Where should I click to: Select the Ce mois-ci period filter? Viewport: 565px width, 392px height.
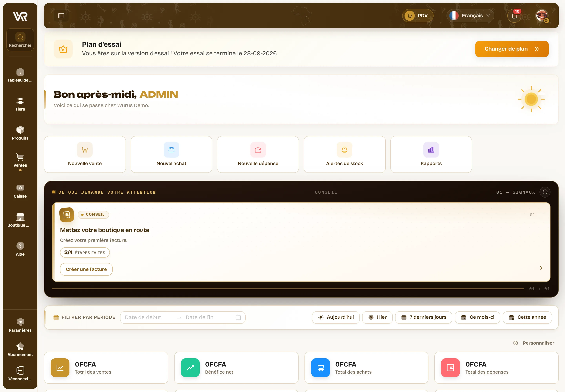click(x=477, y=317)
